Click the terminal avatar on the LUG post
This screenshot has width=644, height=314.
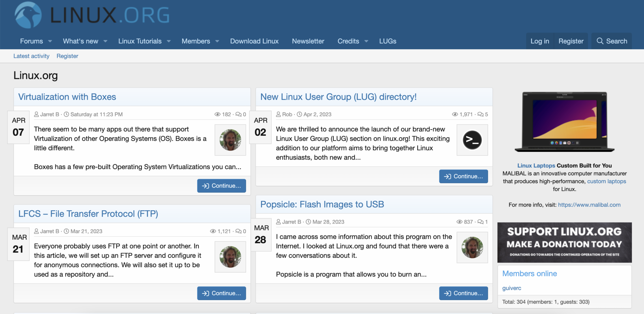click(472, 140)
